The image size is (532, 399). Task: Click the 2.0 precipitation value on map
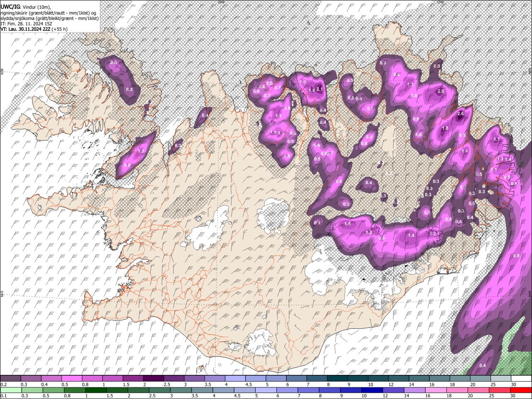pos(441,91)
